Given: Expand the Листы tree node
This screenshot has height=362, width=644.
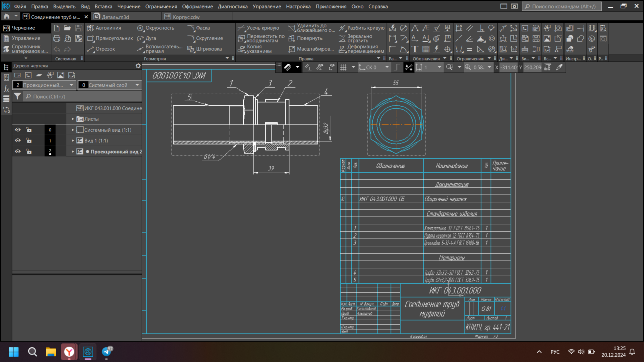Looking at the screenshot, I should tap(73, 119).
